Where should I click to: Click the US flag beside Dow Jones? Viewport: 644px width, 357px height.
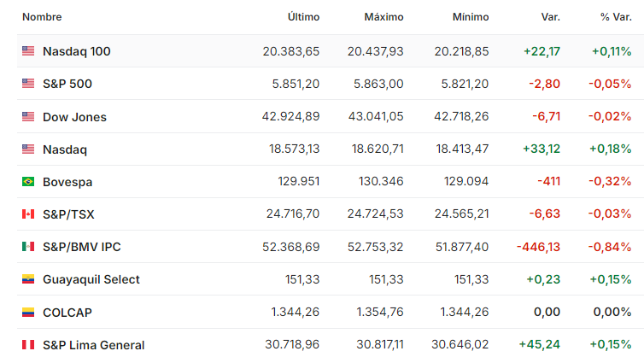point(28,117)
